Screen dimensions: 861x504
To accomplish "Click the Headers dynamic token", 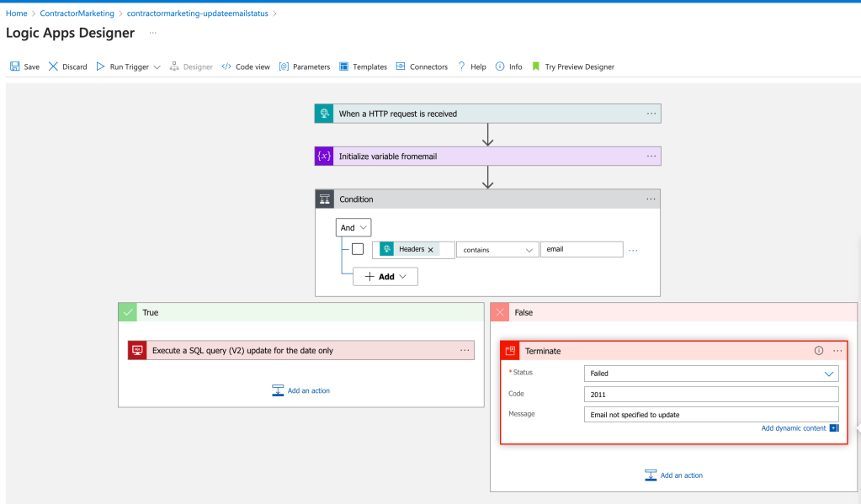I will 409,249.
